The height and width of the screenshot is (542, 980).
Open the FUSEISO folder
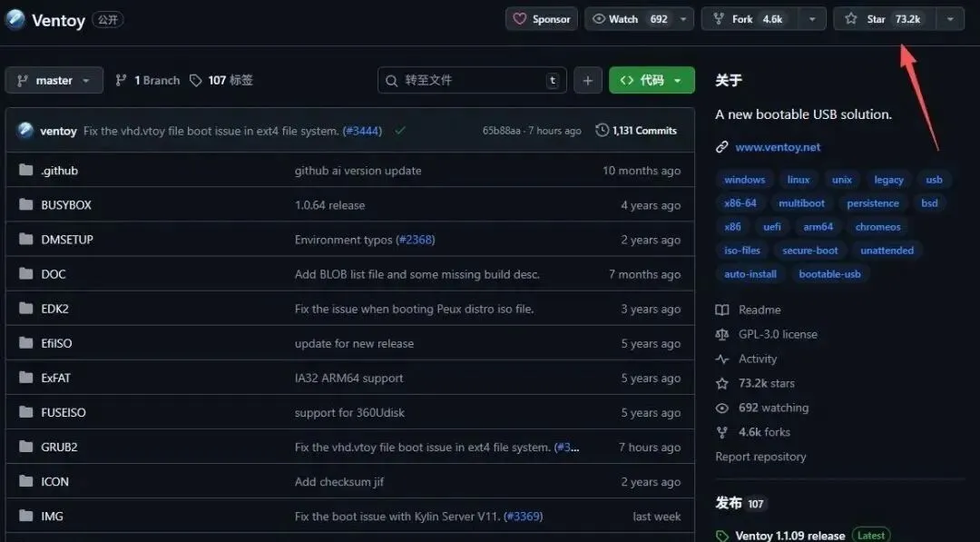(64, 412)
